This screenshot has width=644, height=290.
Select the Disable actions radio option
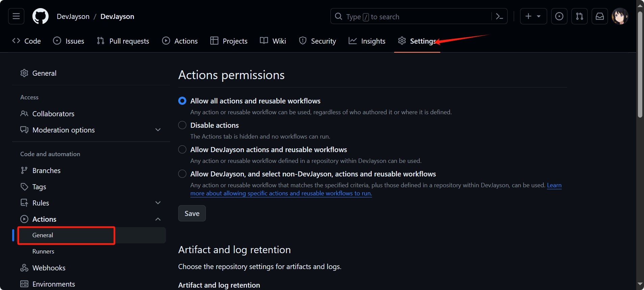pos(182,125)
